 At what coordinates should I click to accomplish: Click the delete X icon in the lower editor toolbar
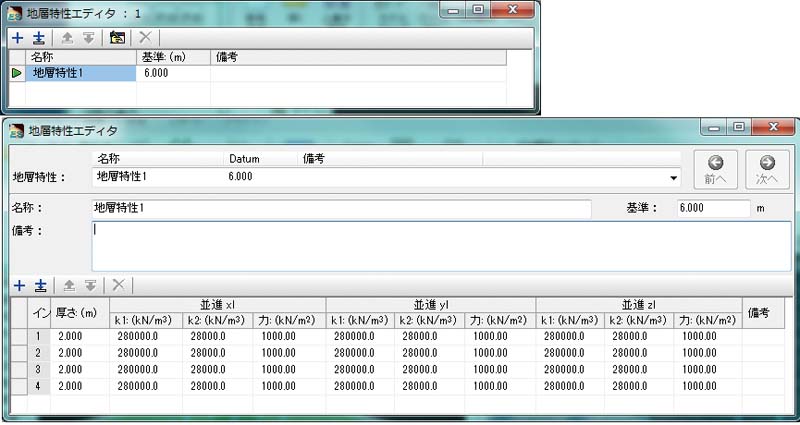point(118,285)
